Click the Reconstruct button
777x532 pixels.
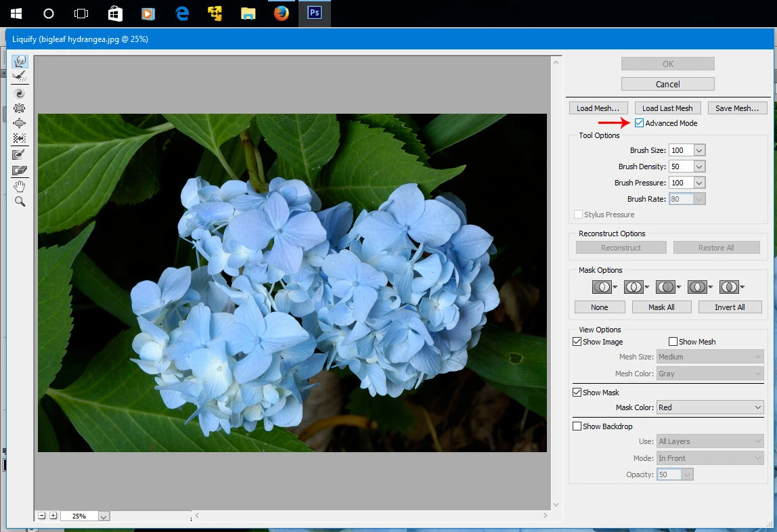coord(621,248)
